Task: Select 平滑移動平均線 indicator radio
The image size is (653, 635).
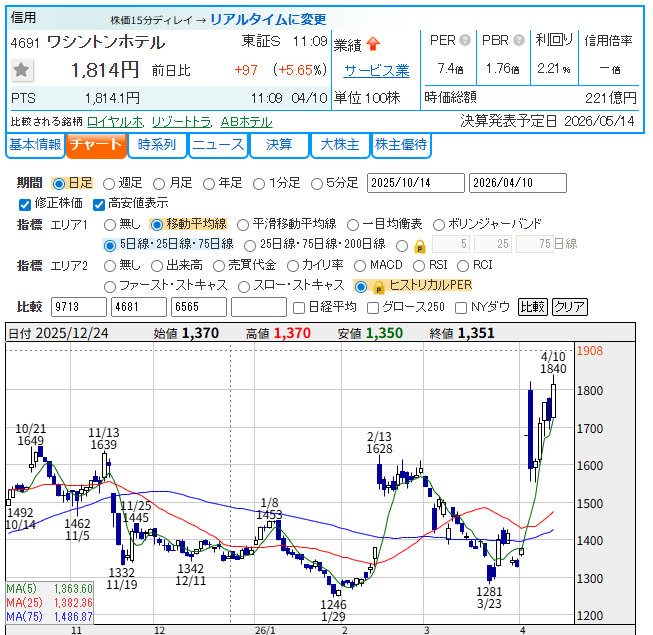Action: click(243, 225)
